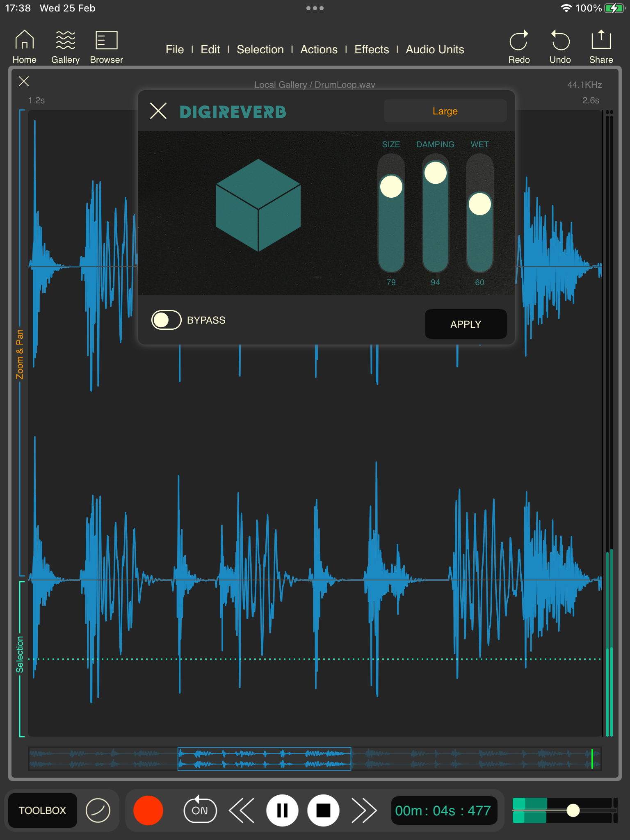Click the Damping value 94
This screenshot has height=840, width=630.
click(x=436, y=282)
